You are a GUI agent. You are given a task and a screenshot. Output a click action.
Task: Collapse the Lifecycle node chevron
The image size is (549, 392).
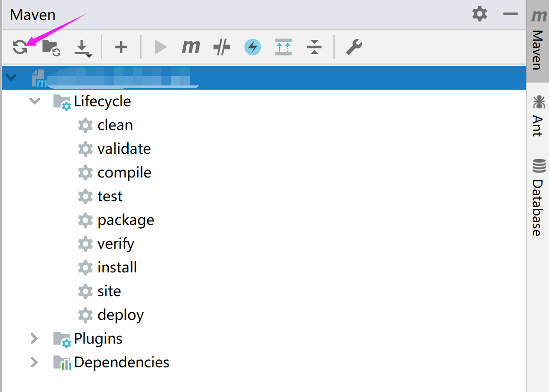point(35,101)
